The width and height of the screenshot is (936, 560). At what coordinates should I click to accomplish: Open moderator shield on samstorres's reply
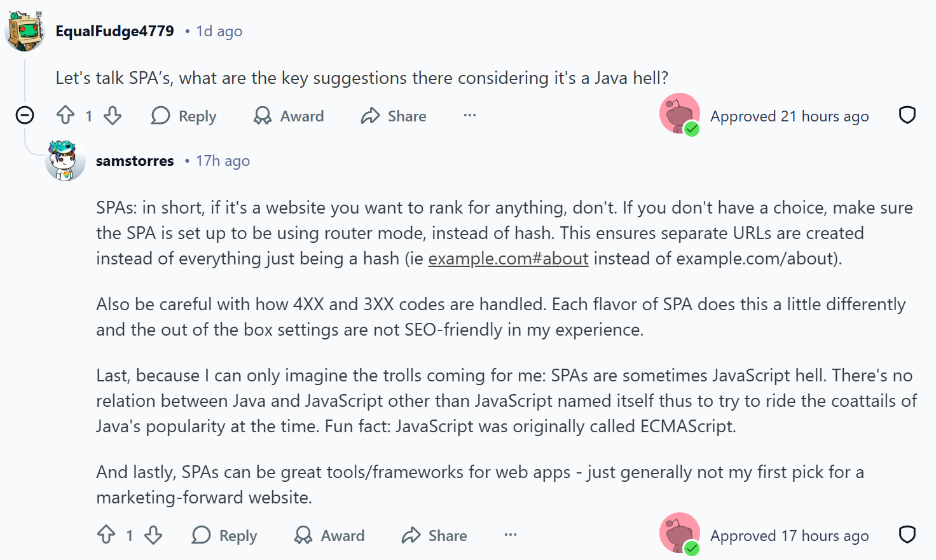tap(907, 535)
